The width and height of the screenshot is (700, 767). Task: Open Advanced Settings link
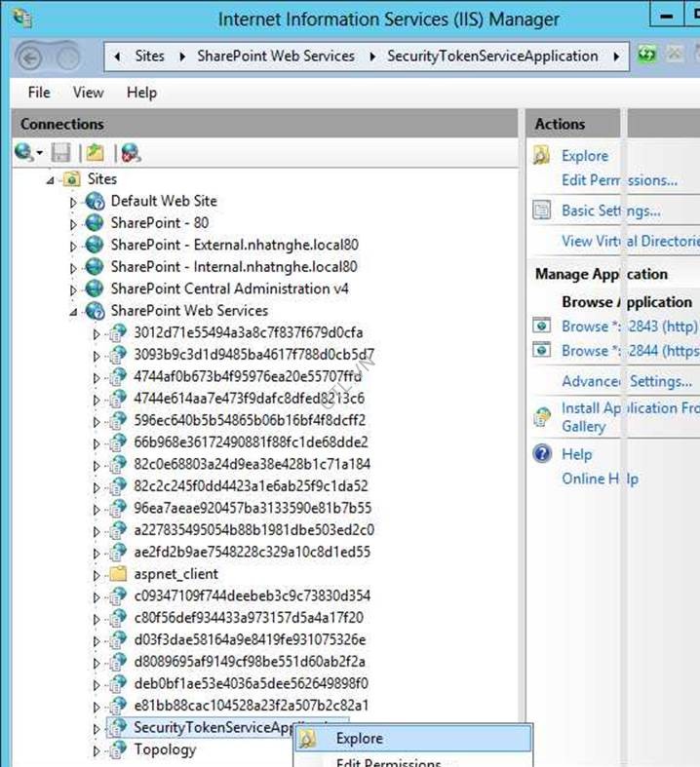click(627, 380)
